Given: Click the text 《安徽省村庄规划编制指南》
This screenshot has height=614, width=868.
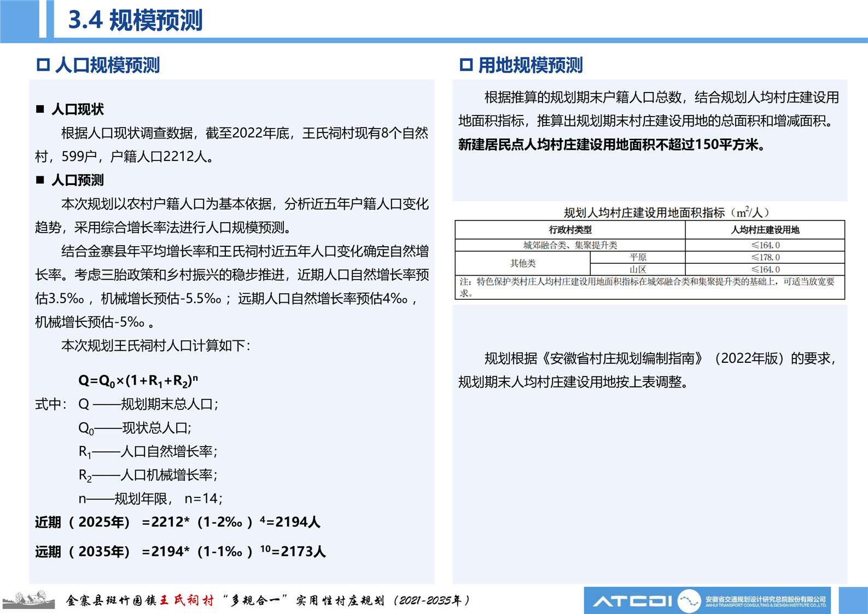Looking at the screenshot, I should pos(622,358).
